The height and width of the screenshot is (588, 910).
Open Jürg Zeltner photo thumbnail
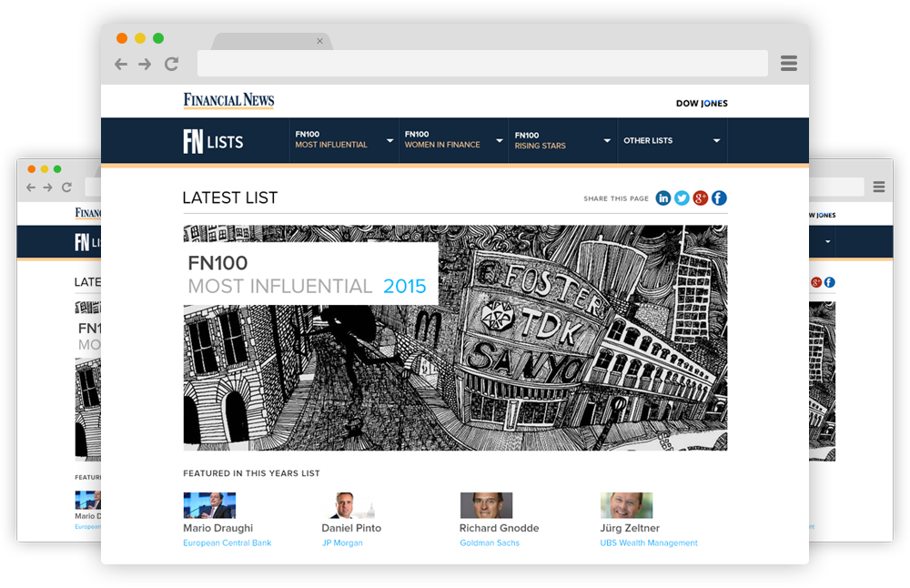[x=626, y=505]
